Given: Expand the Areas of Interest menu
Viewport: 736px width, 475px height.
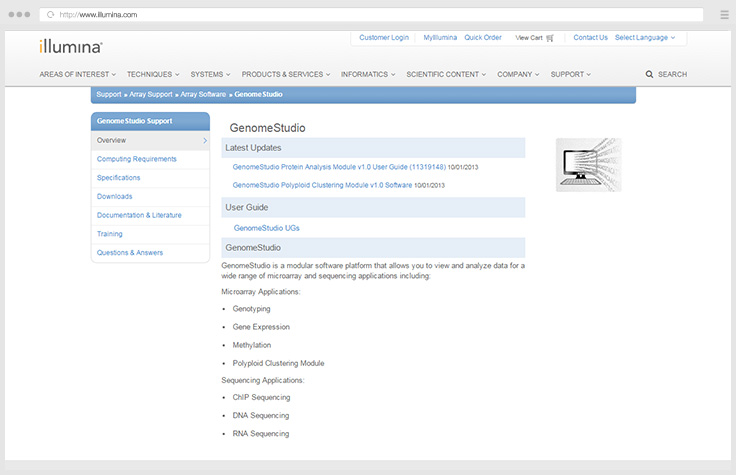Looking at the screenshot, I should coord(77,74).
